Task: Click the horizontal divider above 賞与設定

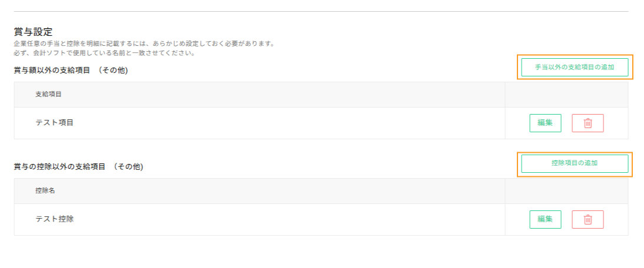Action: [321, 11]
